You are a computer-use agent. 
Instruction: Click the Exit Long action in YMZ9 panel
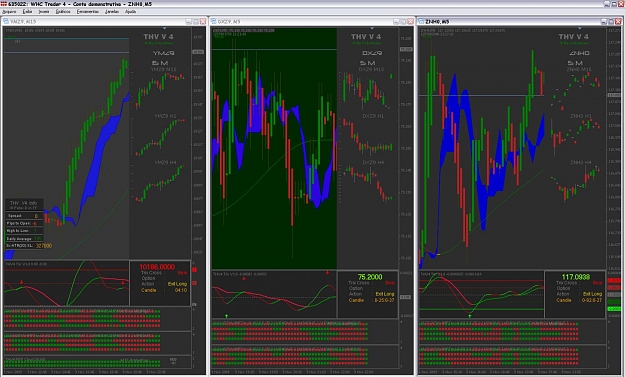point(177,284)
